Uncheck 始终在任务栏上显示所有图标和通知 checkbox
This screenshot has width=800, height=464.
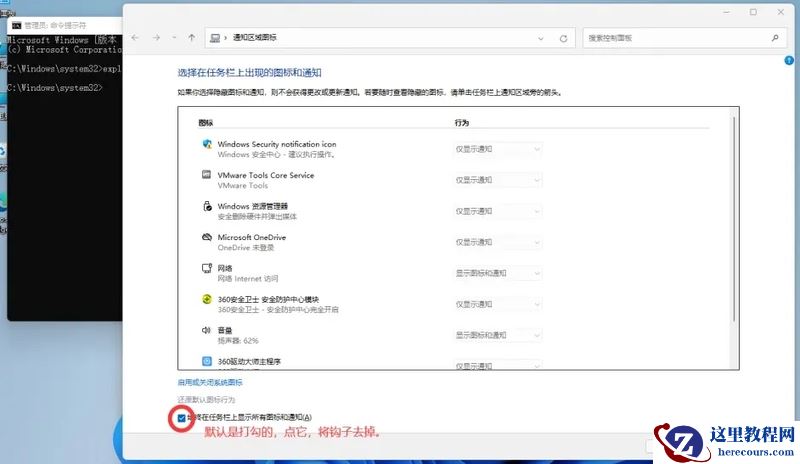tap(182, 418)
